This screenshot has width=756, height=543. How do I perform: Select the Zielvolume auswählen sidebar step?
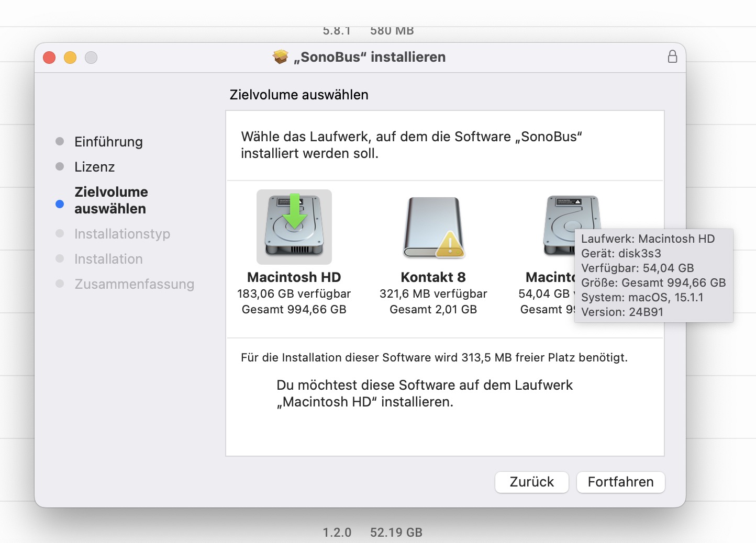pyautogui.click(x=111, y=200)
